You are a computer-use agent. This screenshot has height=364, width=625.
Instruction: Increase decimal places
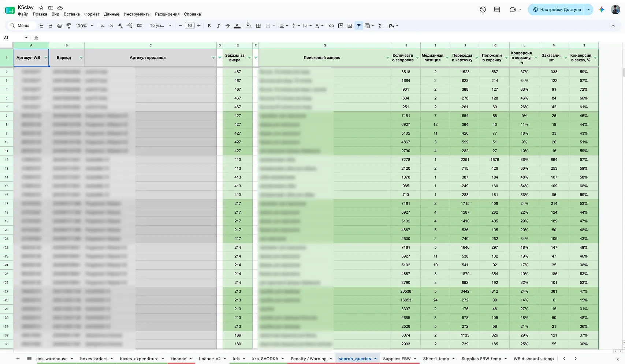click(x=130, y=26)
